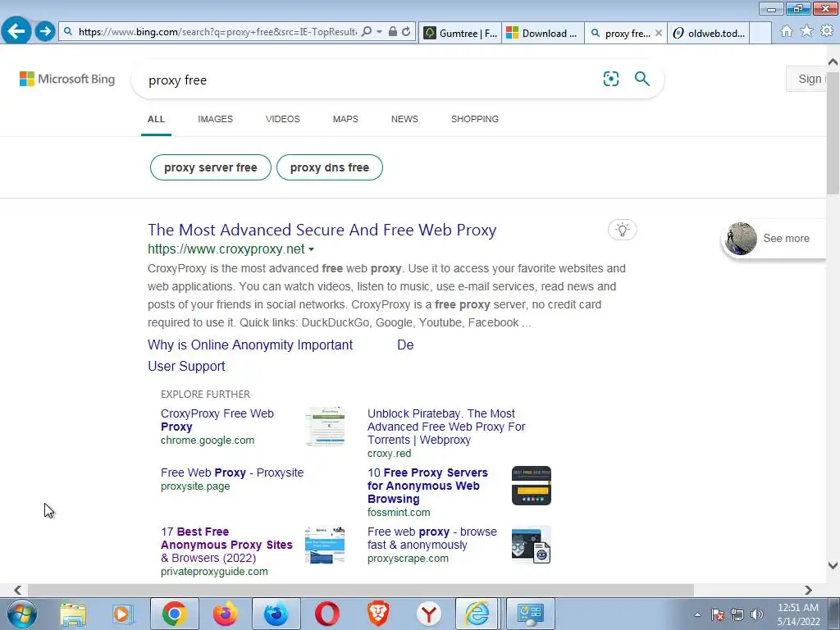Open the address bar autocomplete dropdown arrow
The height and width of the screenshot is (630, 840).
pyautogui.click(x=379, y=32)
